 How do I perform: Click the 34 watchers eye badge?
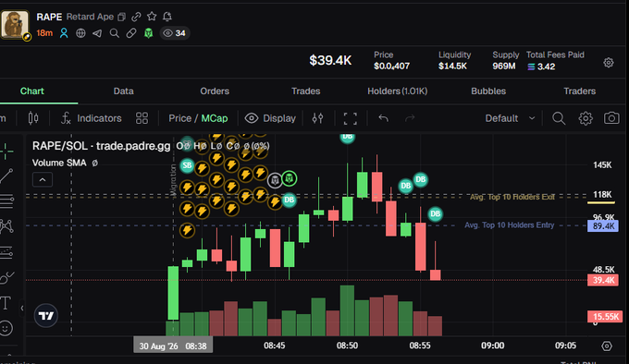click(x=175, y=33)
